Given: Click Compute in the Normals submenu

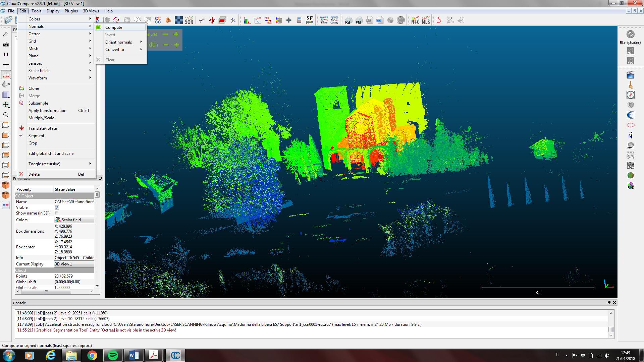Looking at the screenshot, I should [114, 27].
